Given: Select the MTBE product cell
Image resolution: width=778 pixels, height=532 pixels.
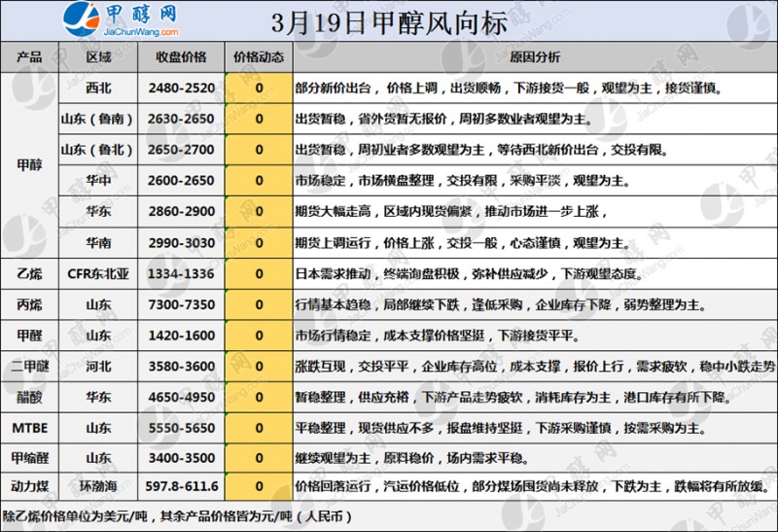Looking at the screenshot, I should coord(30,428).
